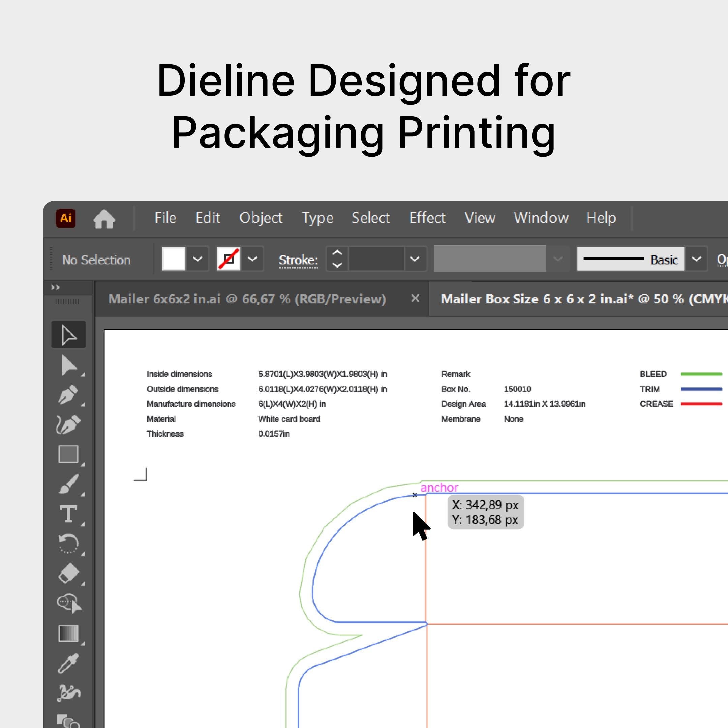728x728 pixels.
Task: Increase stroke weight with stepper arrows
Action: [337, 253]
